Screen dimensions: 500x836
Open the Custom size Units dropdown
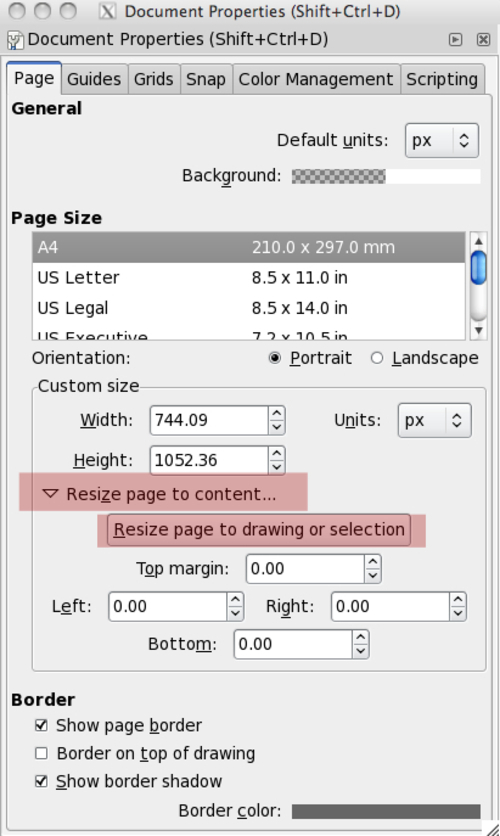(434, 420)
